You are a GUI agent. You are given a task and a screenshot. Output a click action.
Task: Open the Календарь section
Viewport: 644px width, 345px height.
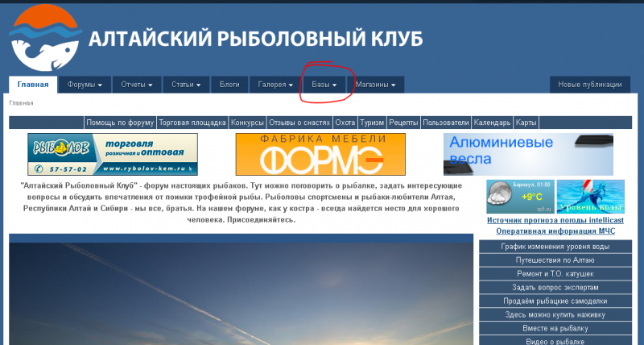(492, 123)
